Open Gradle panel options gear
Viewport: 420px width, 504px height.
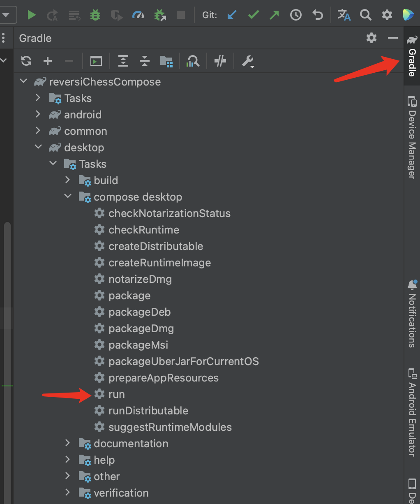coord(372,38)
